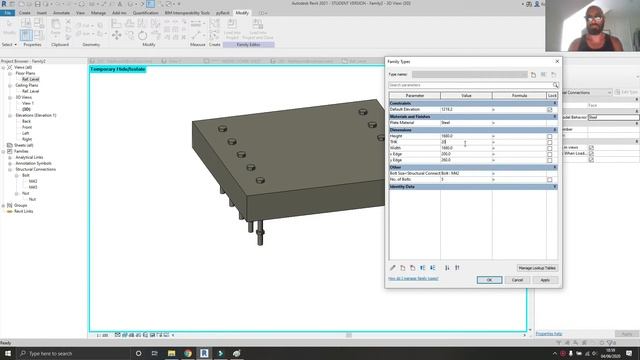The height and width of the screenshot is (360, 640).
Task: Open the Select dropdown in the ribbon
Action: tap(9, 44)
